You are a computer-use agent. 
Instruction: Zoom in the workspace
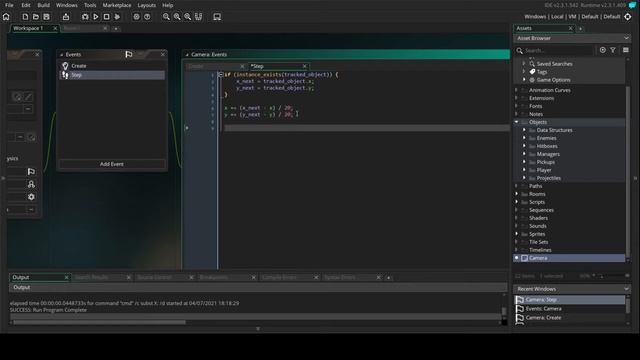pyautogui.click(x=187, y=17)
